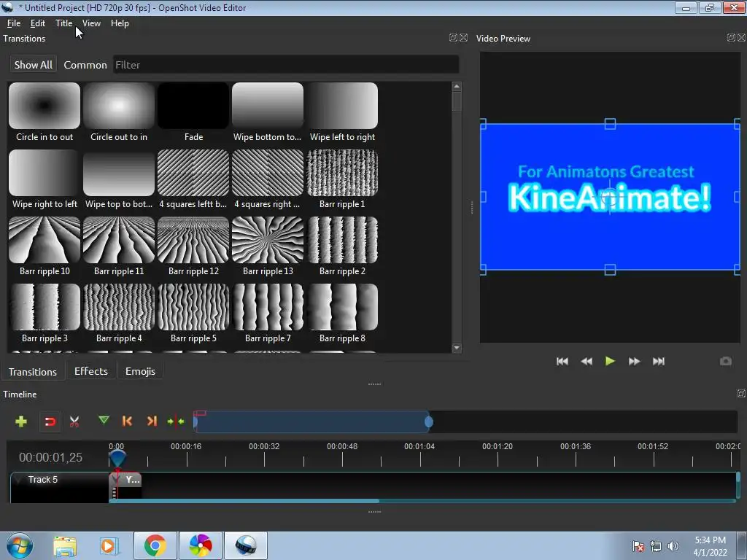This screenshot has width=747, height=560.
Task: Open Windows Media Player from taskbar
Action: click(x=109, y=545)
